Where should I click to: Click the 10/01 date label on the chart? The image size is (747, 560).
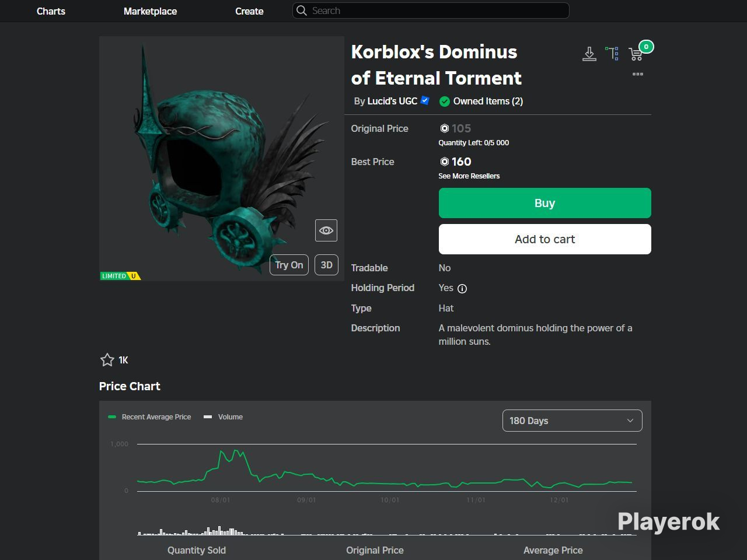tap(390, 500)
